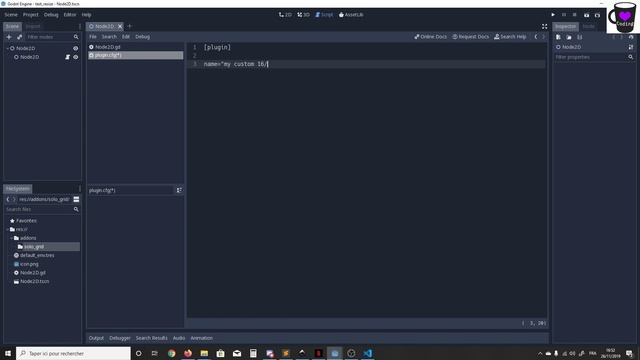
Task: Open the Audio bottom panel
Action: pos(179,338)
